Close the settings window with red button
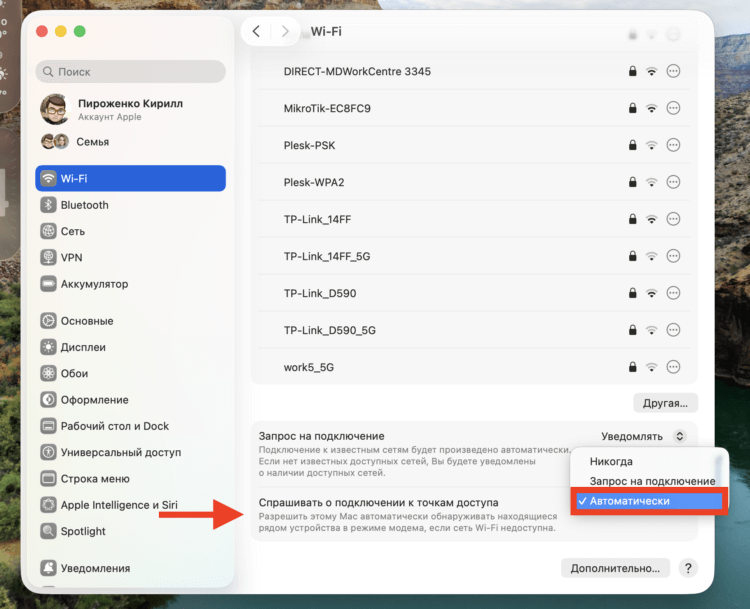 pos(42,32)
